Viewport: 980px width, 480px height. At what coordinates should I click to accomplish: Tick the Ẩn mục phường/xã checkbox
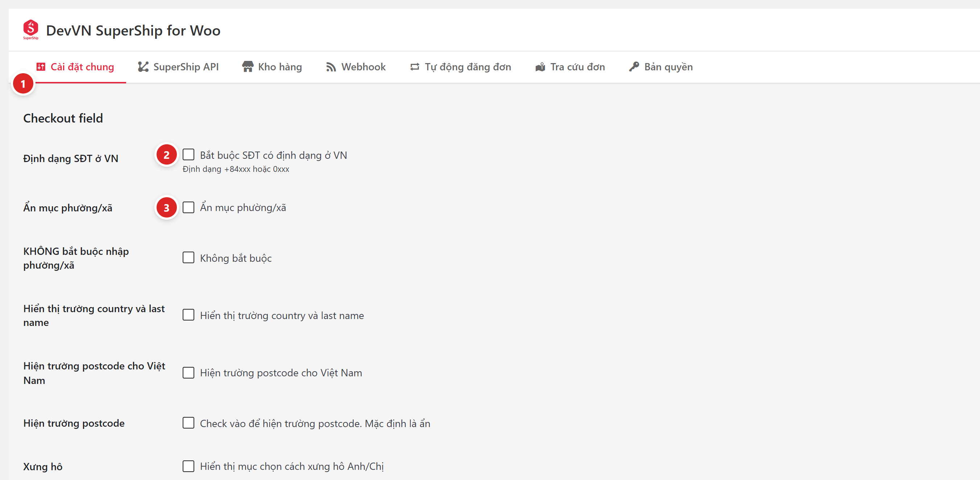(x=188, y=207)
